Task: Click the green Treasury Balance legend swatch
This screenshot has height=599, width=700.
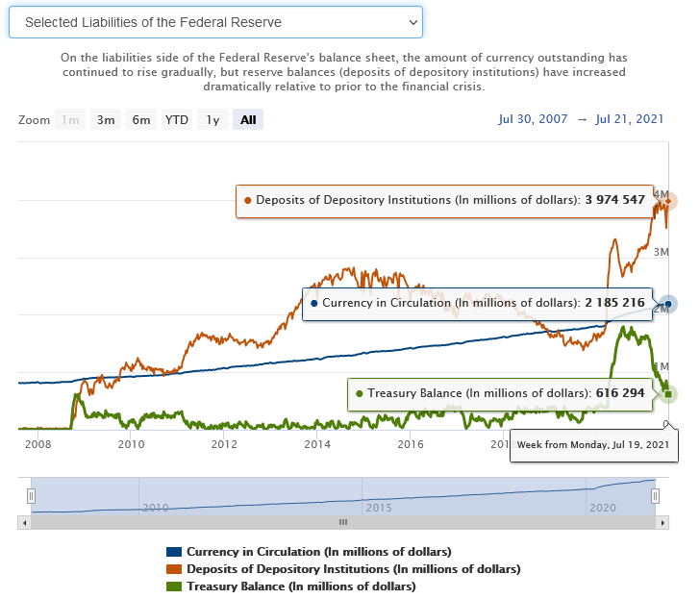Action: 174,587
